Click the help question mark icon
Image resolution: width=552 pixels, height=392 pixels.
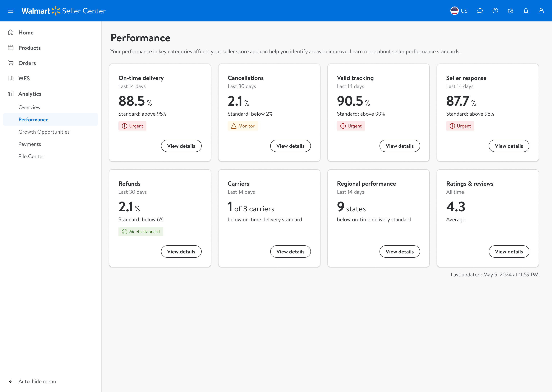[495, 11]
